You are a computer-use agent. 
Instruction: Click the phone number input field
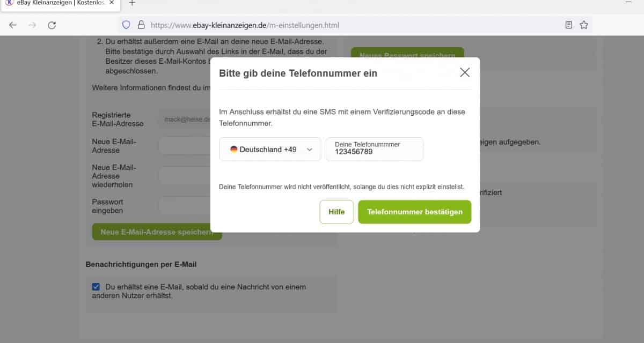click(x=374, y=153)
